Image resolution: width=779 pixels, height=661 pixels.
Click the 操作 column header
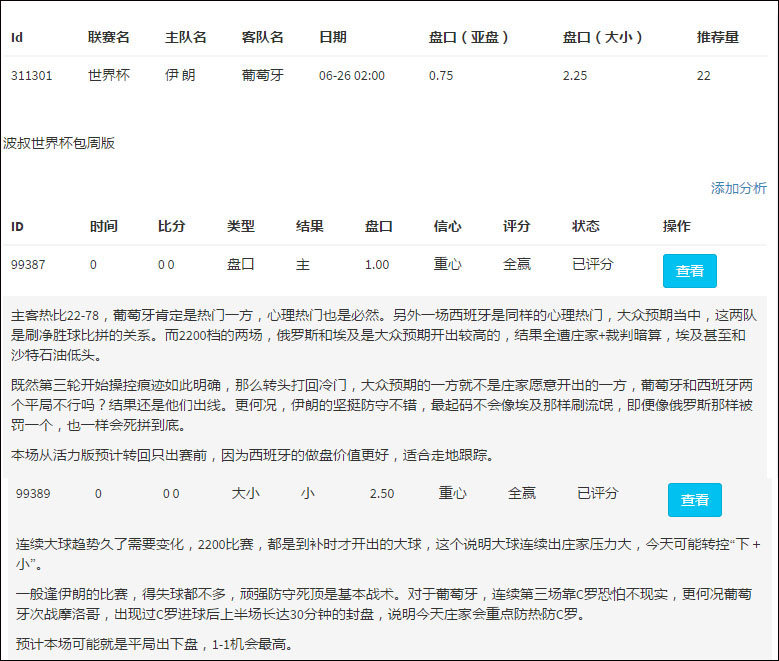677,226
